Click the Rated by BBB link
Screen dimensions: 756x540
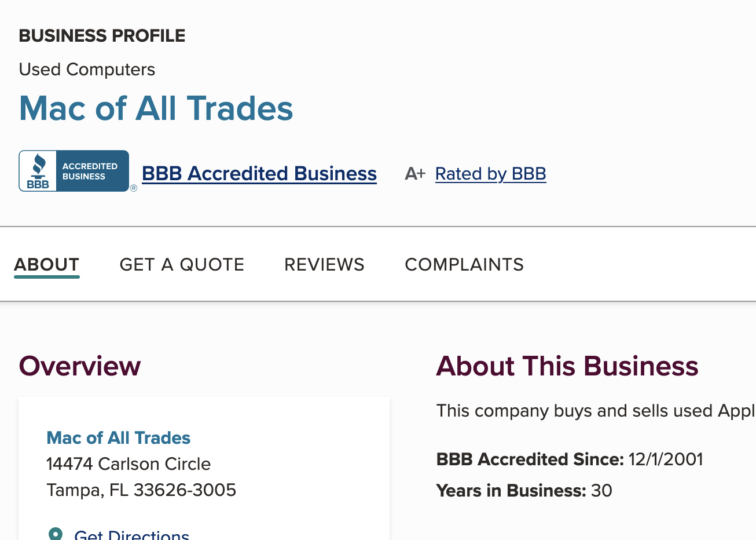490,173
